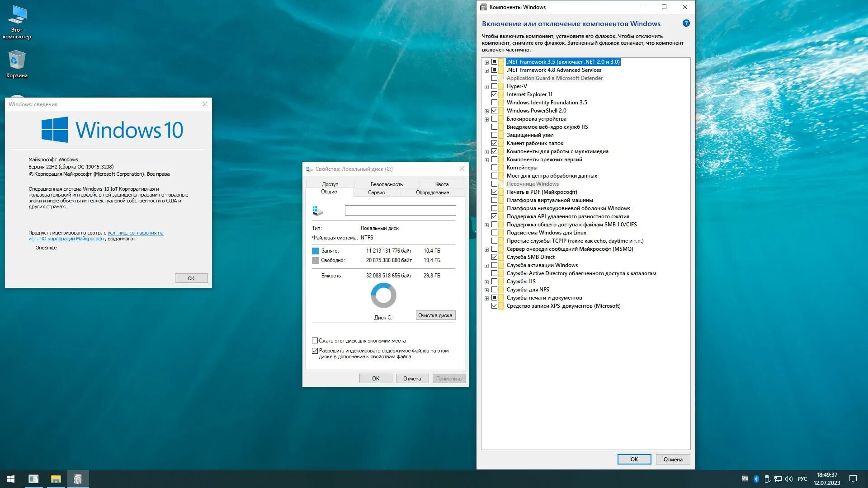Open the license agreement link in Windows сведения

[x=134, y=233]
